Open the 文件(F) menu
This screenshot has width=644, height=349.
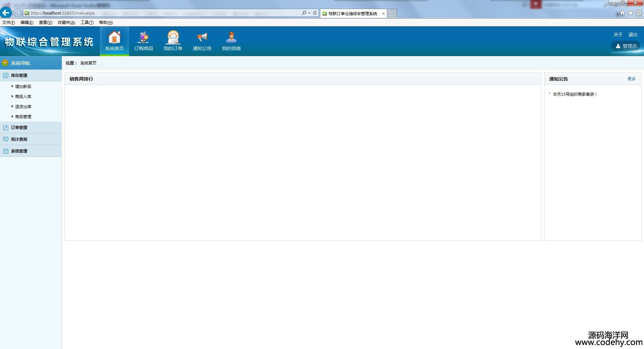pos(9,23)
